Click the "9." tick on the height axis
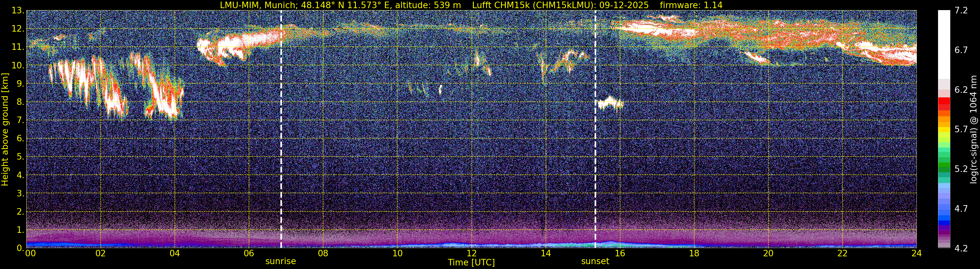This screenshot has width=980, height=269. [x=20, y=84]
